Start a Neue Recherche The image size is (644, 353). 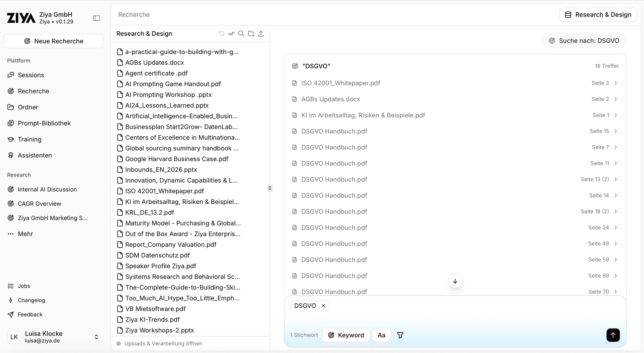[54, 41]
